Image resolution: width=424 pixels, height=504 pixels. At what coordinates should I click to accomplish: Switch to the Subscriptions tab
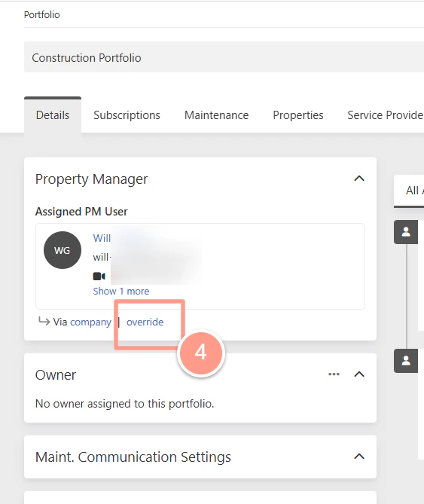pyautogui.click(x=127, y=115)
